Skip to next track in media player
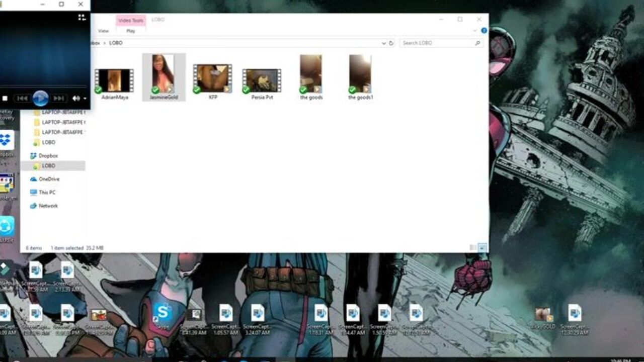This screenshot has width=644, height=362. point(59,99)
